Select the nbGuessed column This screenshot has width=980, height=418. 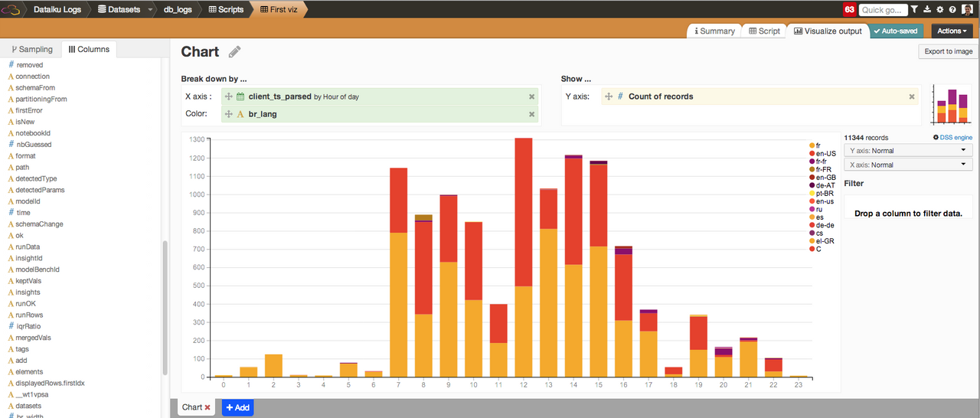(x=34, y=145)
